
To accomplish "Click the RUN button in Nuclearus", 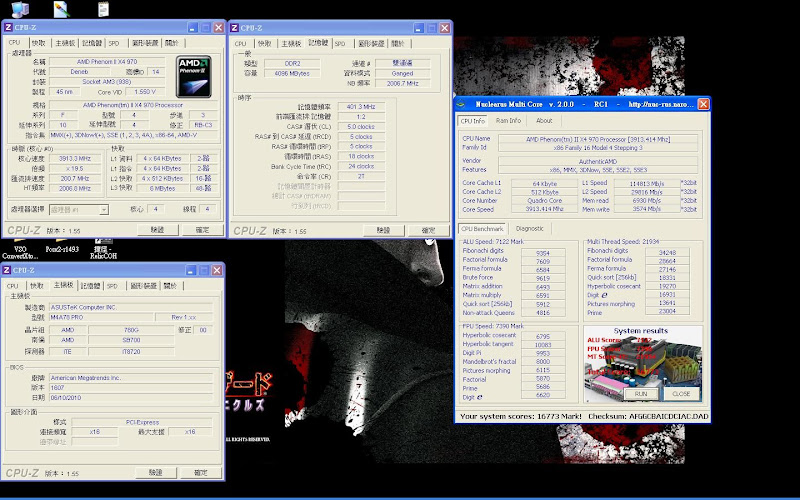I will tap(641, 394).
